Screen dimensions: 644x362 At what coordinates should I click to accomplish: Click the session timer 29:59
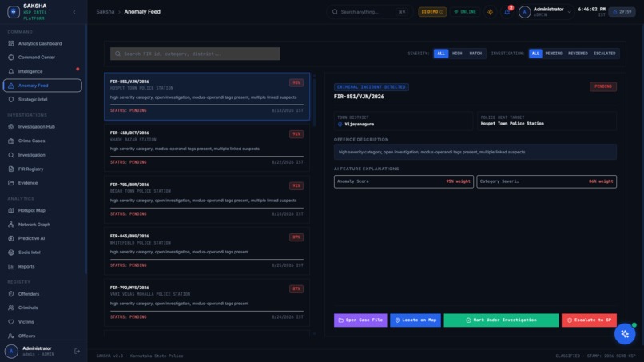click(x=622, y=12)
